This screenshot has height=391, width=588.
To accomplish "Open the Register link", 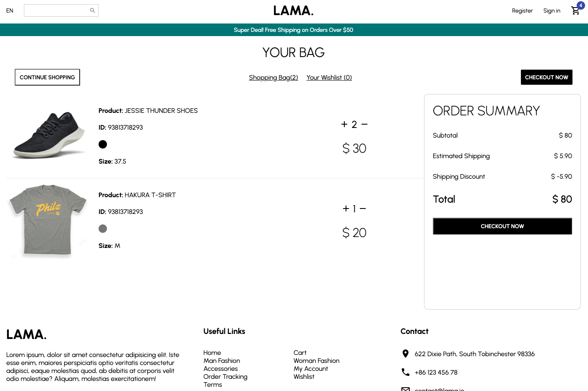I will click(522, 10).
